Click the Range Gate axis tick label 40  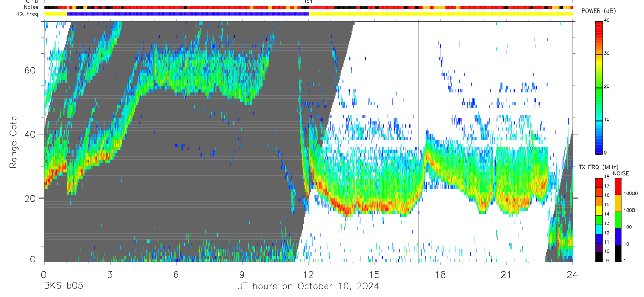coord(30,134)
